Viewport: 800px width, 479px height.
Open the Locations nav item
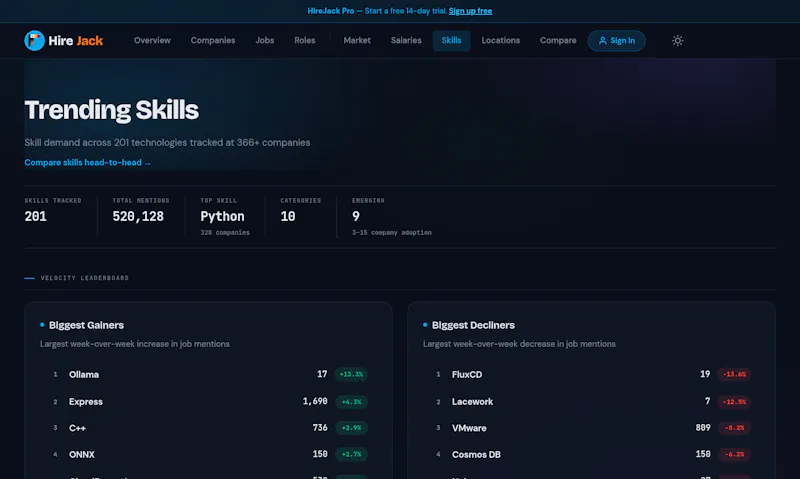click(501, 40)
